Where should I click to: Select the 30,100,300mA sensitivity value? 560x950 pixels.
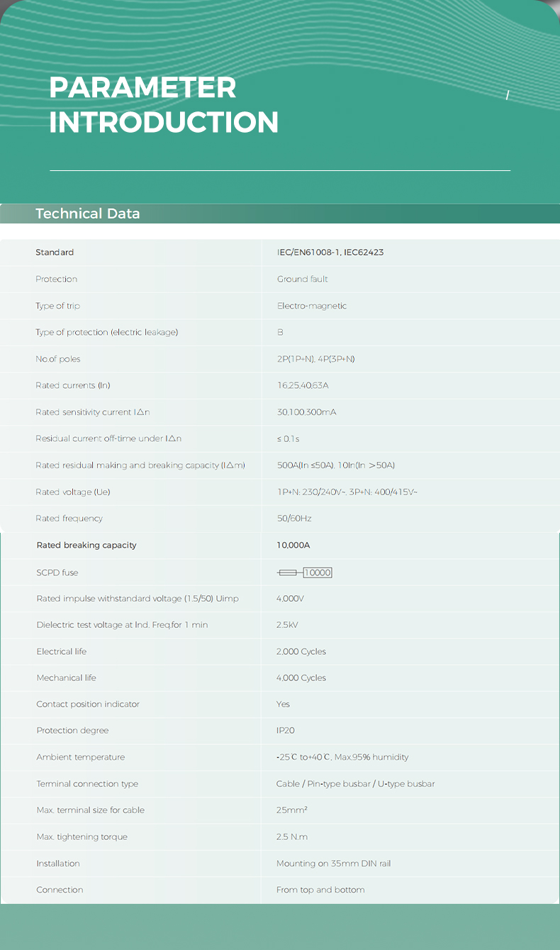pyautogui.click(x=306, y=412)
